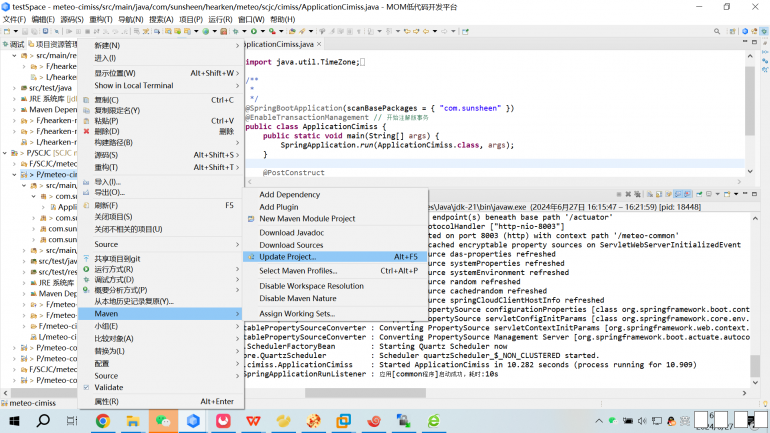Expand the P/SCJC project tree node
Screen dimensions: 770x433
(x=6, y=153)
